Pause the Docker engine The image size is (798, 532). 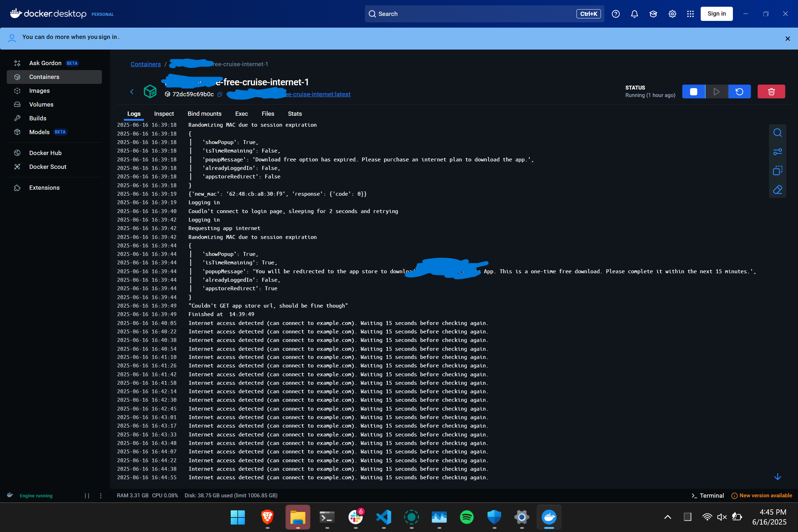pos(87,496)
